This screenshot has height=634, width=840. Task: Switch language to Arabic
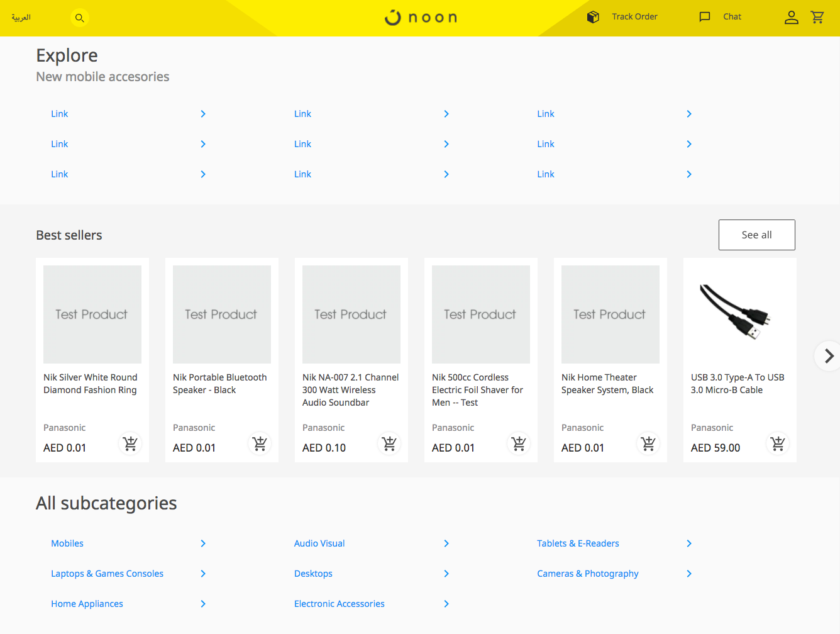[21, 17]
